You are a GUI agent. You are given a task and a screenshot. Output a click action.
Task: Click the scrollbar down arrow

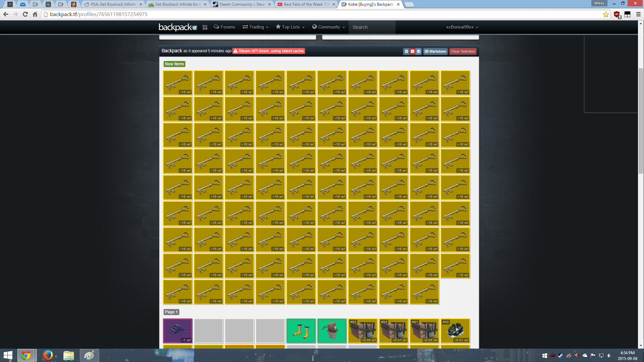point(641,346)
